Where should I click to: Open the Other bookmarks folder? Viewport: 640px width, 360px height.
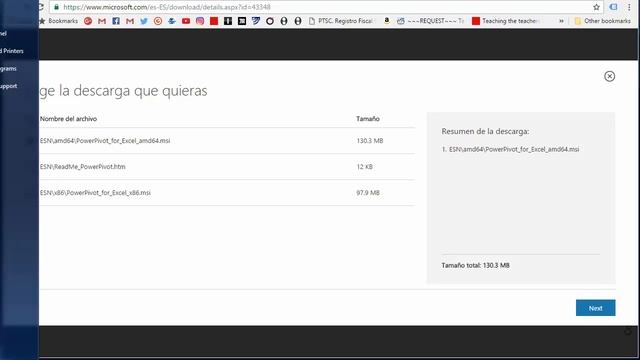[x=602, y=21]
